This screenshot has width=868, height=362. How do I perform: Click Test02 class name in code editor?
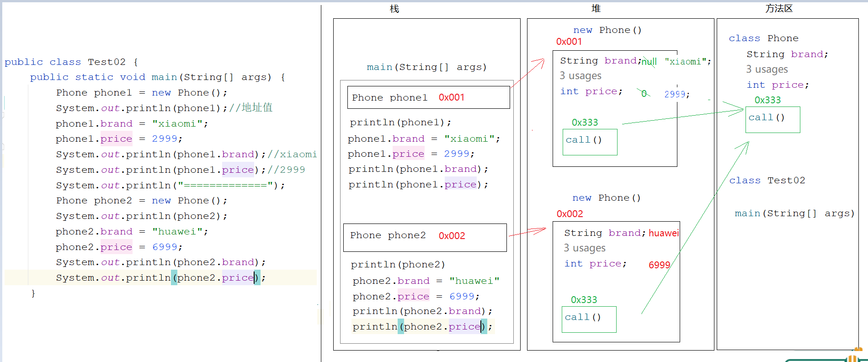pos(107,62)
